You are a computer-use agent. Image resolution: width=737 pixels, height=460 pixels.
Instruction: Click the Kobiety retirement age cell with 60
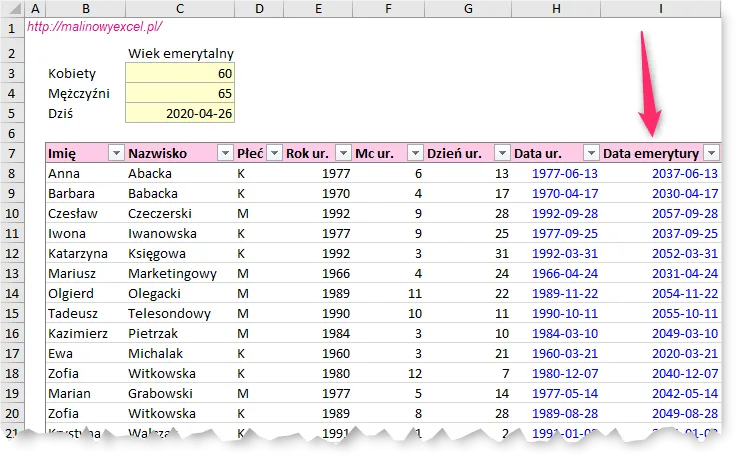pyautogui.click(x=179, y=74)
